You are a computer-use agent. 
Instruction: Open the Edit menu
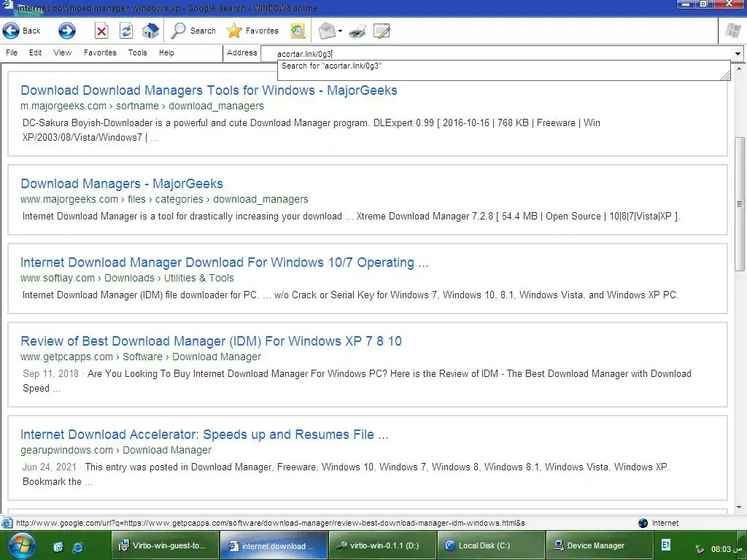click(35, 52)
